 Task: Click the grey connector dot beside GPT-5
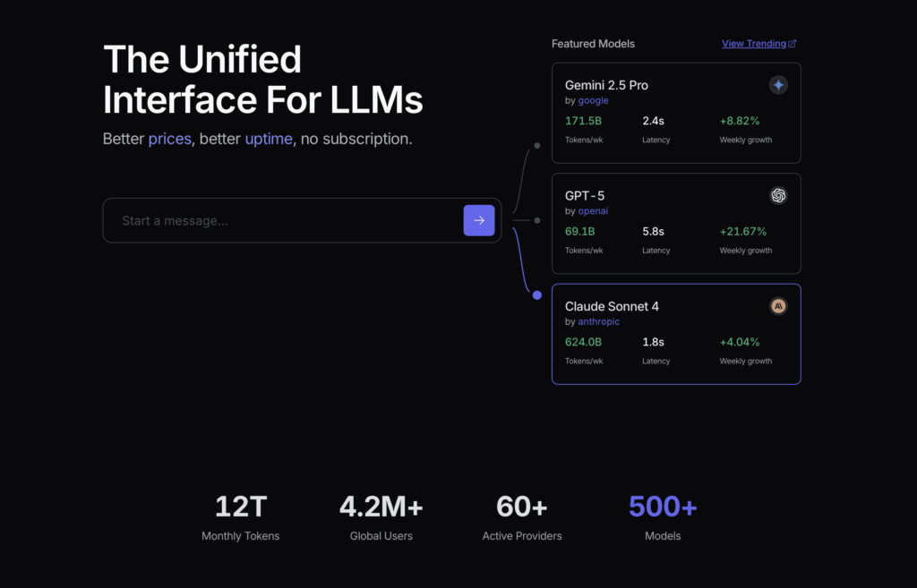pyautogui.click(x=536, y=219)
